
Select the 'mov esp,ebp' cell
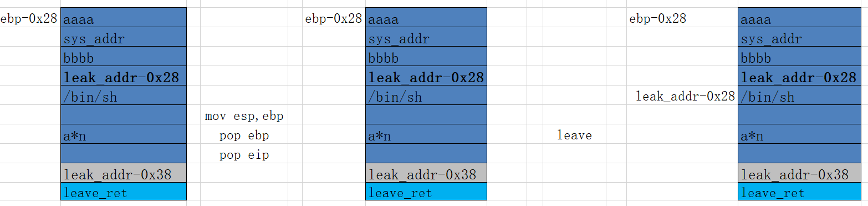tap(244, 116)
